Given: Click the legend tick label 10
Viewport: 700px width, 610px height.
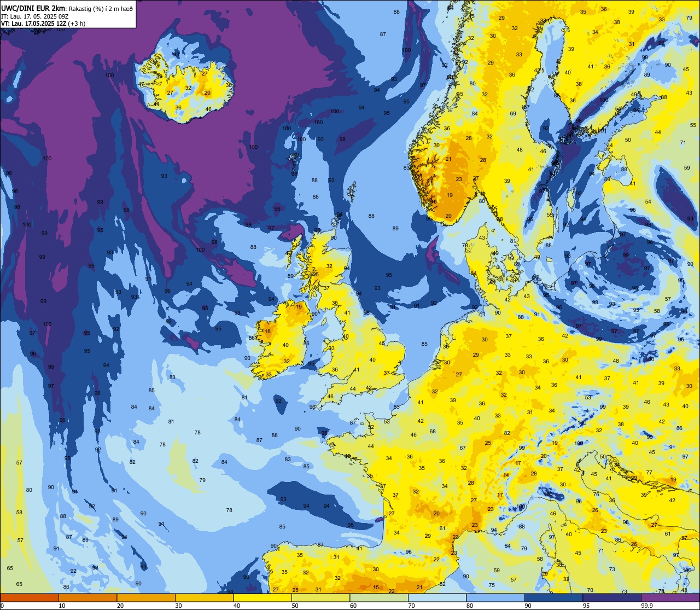Looking at the screenshot, I should point(62,606).
